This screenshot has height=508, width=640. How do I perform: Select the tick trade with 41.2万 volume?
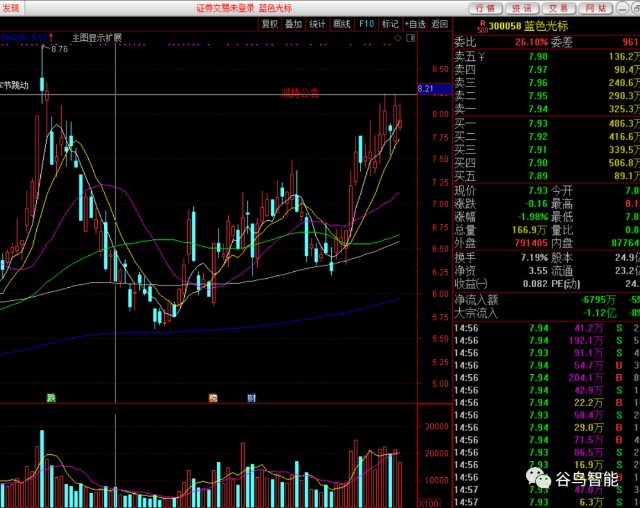pos(547,328)
